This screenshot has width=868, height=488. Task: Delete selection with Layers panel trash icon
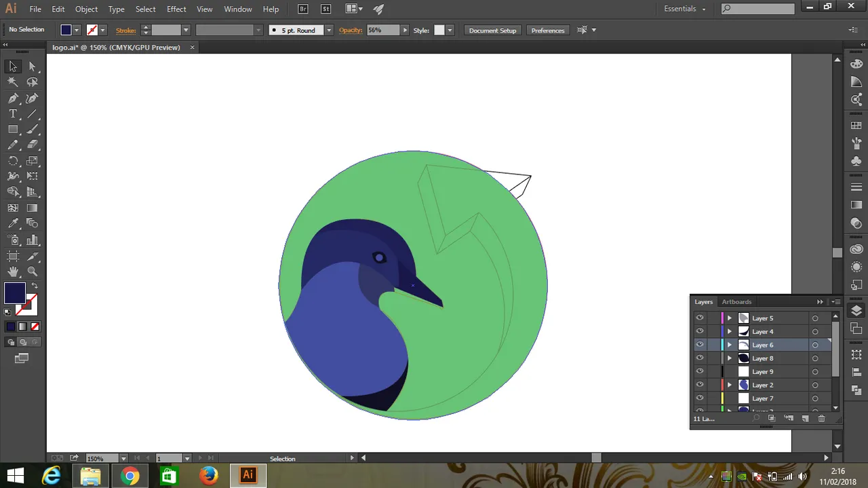pos(821,419)
